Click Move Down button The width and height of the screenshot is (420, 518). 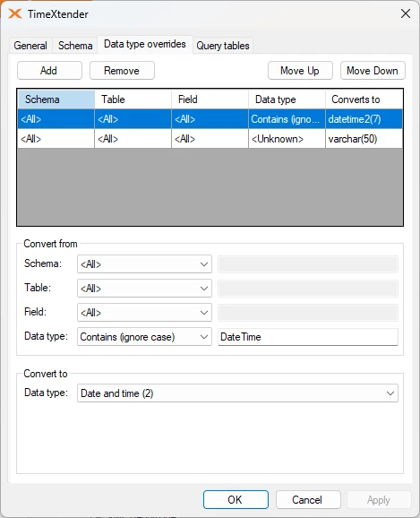click(x=373, y=71)
